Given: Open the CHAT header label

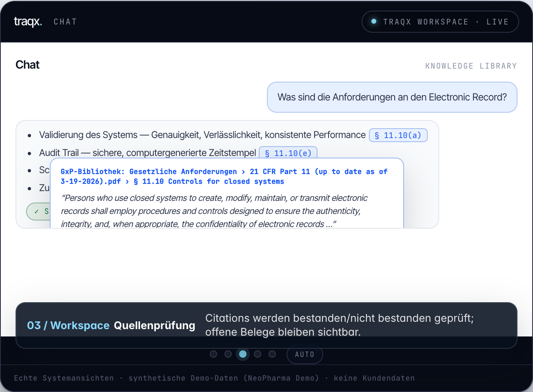Looking at the screenshot, I should [65, 22].
